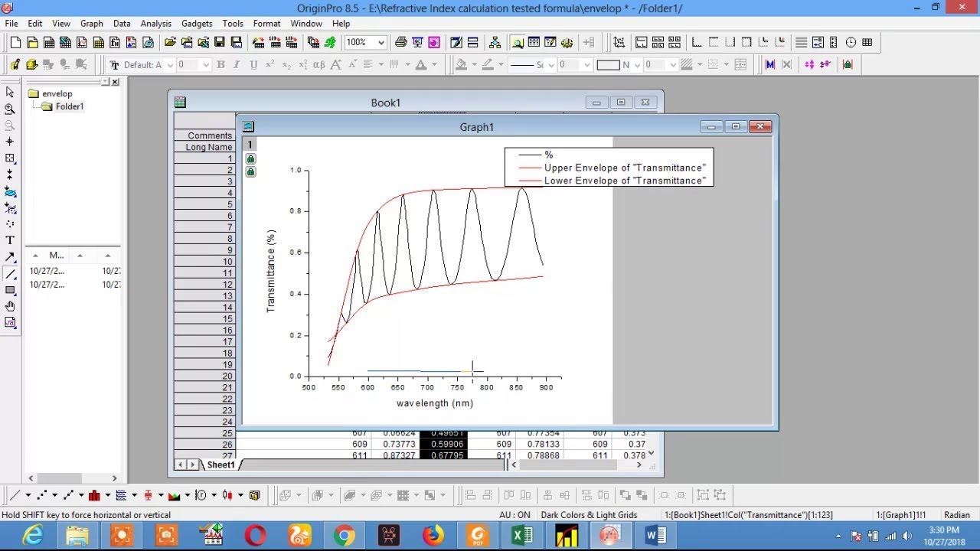Click the blue M mask toolbar icon
The width and height of the screenshot is (980, 551).
pyautogui.click(x=770, y=65)
